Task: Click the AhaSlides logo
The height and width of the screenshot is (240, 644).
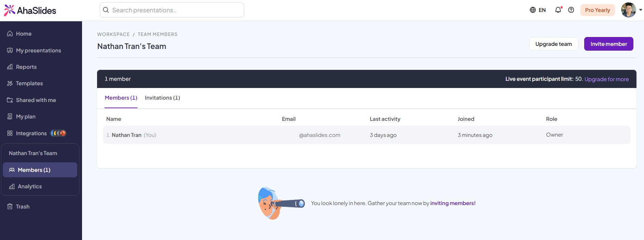Action: click(30, 10)
